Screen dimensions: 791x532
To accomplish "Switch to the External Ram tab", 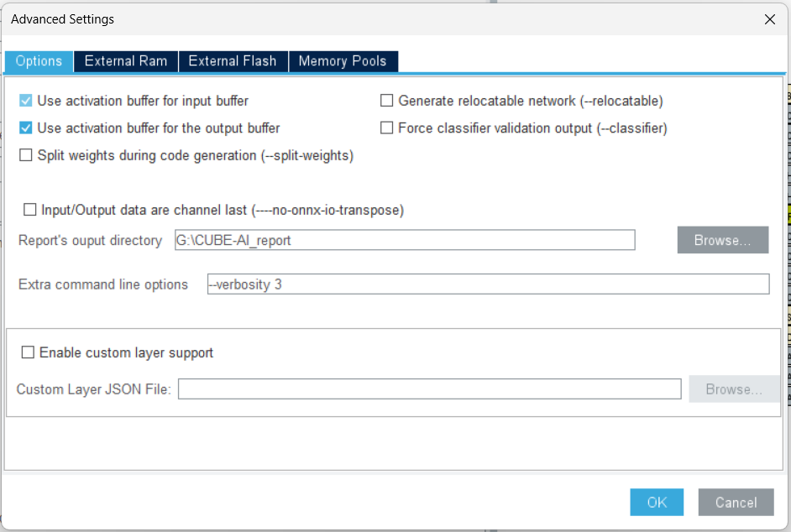I will click(125, 60).
